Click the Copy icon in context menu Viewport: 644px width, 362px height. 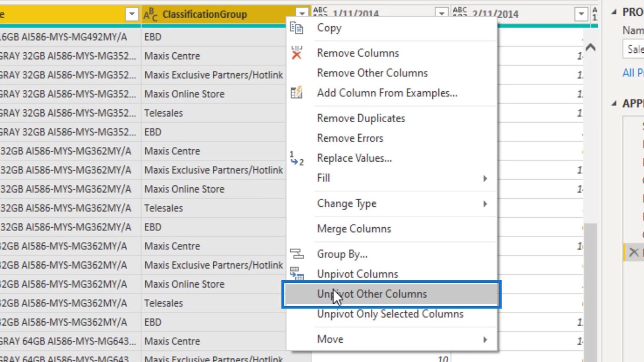tap(296, 28)
